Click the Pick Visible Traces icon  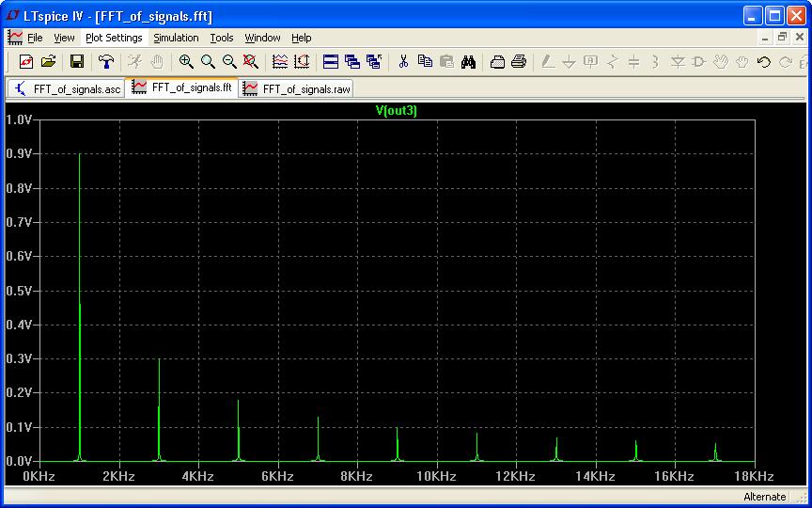tap(280, 62)
